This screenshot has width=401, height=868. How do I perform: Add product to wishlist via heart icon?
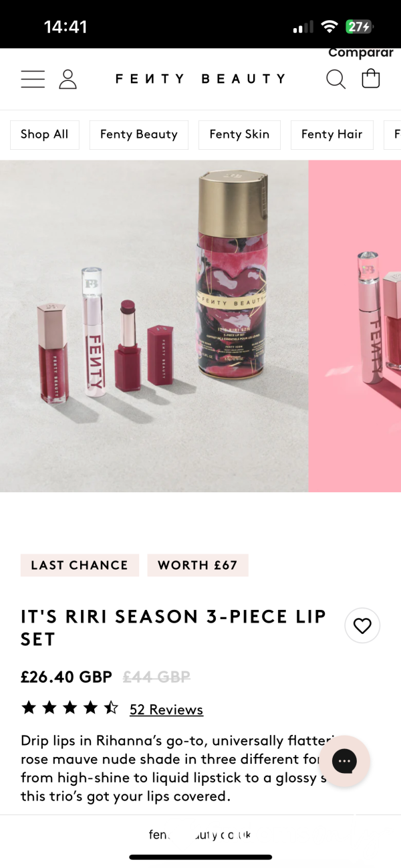coord(362,626)
